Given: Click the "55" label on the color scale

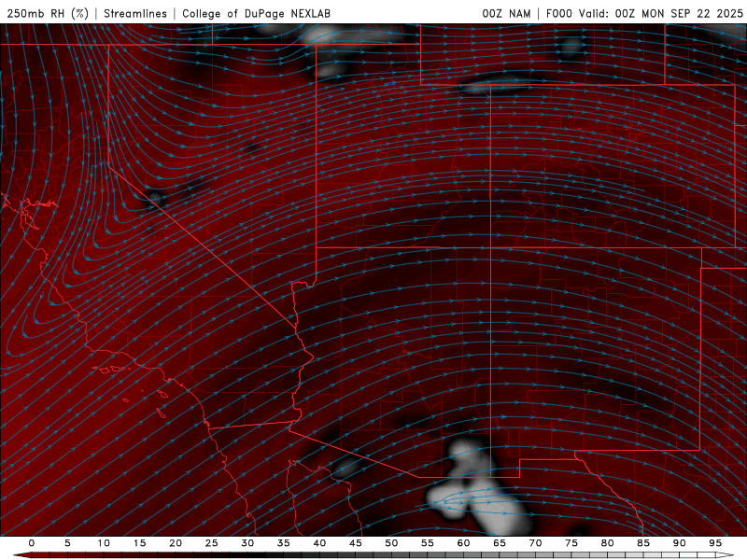Looking at the screenshot, I should (428, 543).
